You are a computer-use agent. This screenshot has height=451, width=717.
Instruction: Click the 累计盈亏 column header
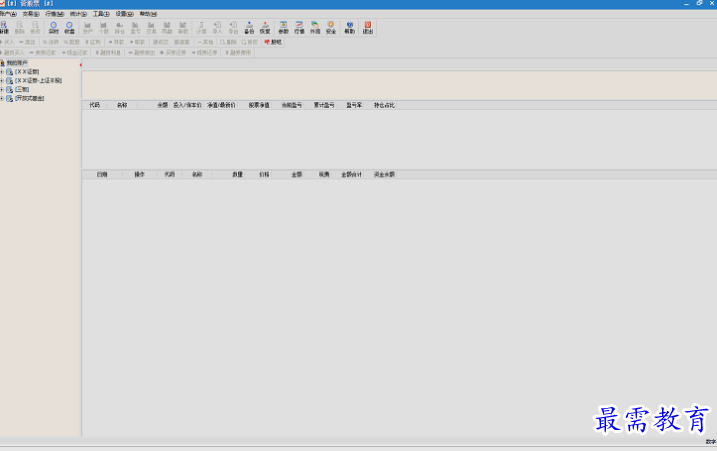[324, 105]
